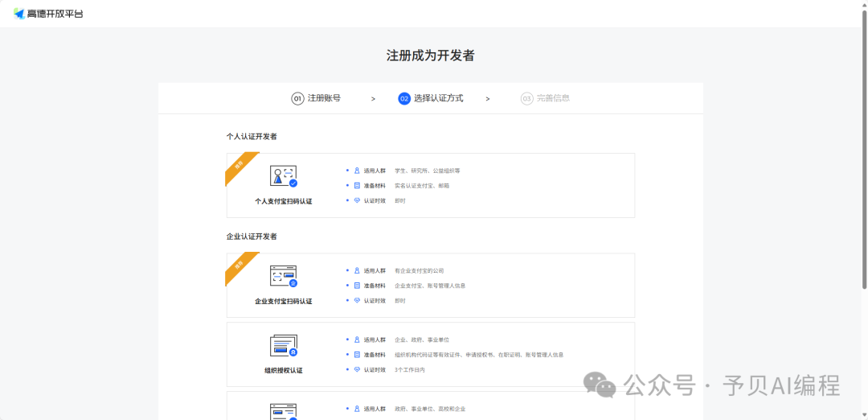This screenshot has width=868, height=420.
Task: Click the 01 step circle for 注册账号
Action: click(298, 99)
